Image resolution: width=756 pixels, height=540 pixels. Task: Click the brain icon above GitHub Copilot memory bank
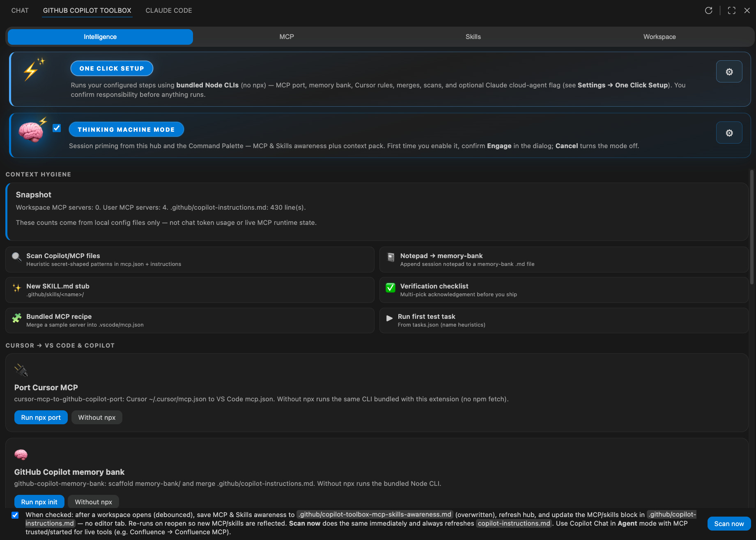(21, 455)
